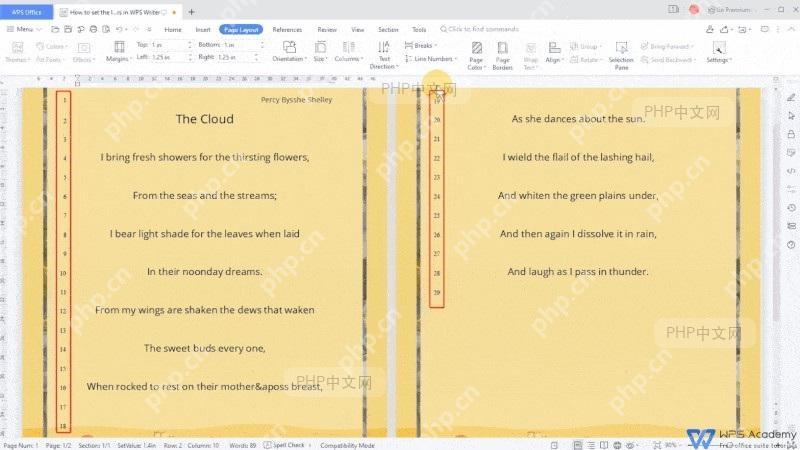This screenshot has width=800, height=450.
Task: Click Page: 1/2 in status bar
Action: [59, 445]
